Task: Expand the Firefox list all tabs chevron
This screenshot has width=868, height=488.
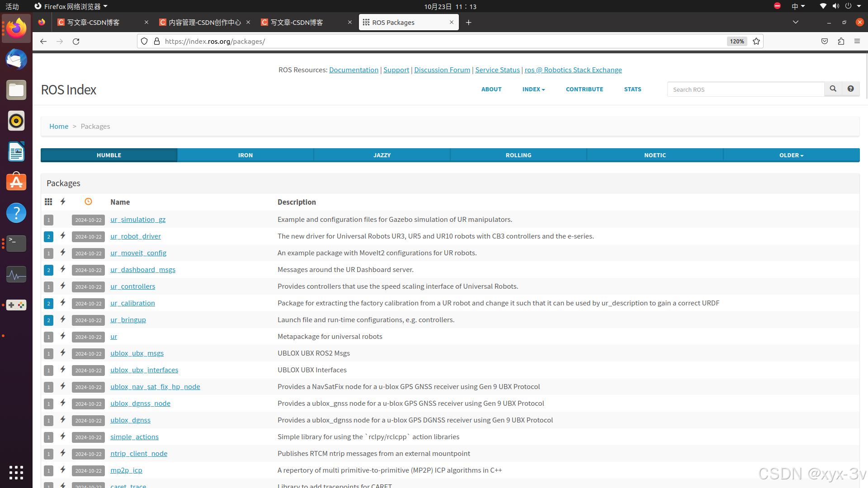Action: pos(796,22)
